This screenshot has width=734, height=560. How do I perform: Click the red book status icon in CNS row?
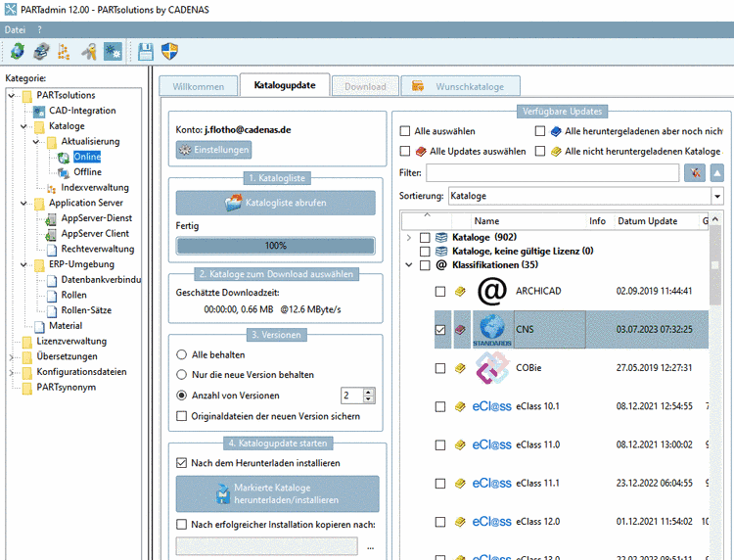click(461, 330)
